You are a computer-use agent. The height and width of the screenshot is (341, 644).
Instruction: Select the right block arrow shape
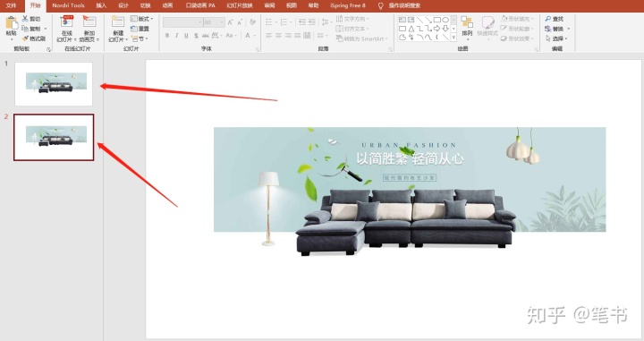coord(437,29)
